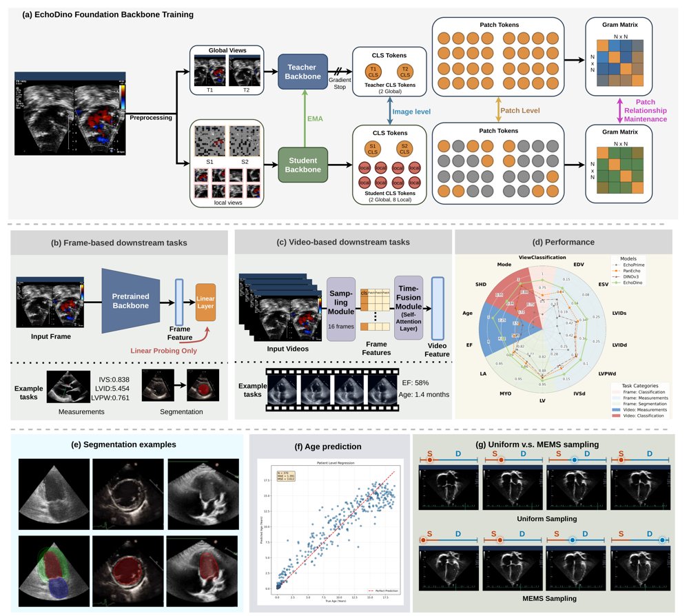Click the stacked Input Videos image

tap(281, 307)
